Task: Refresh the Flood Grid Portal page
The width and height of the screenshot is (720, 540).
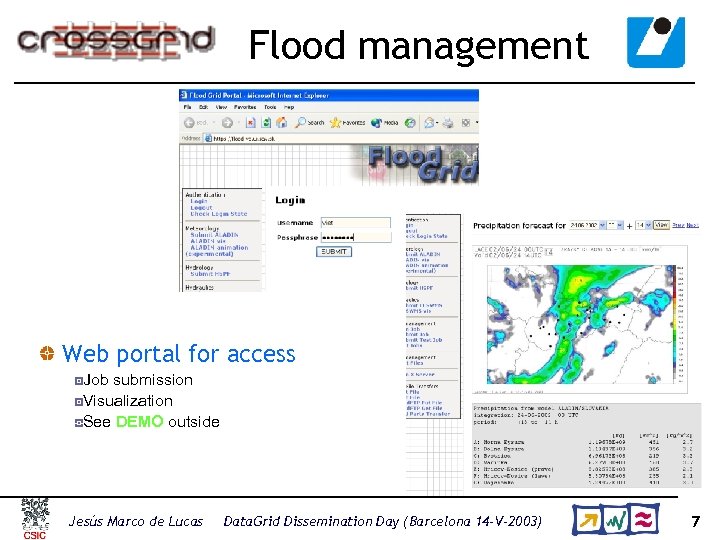Action: pos(266,123)
